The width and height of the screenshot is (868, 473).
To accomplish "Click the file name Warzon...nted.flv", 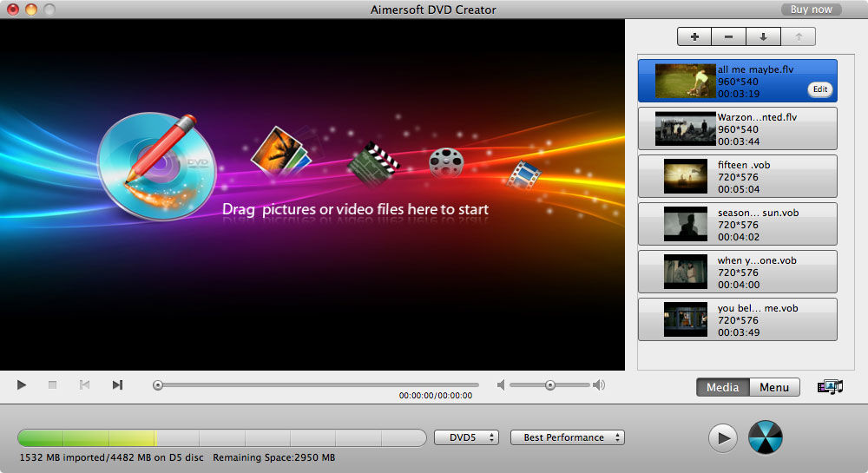I will (x=757, y=117).
